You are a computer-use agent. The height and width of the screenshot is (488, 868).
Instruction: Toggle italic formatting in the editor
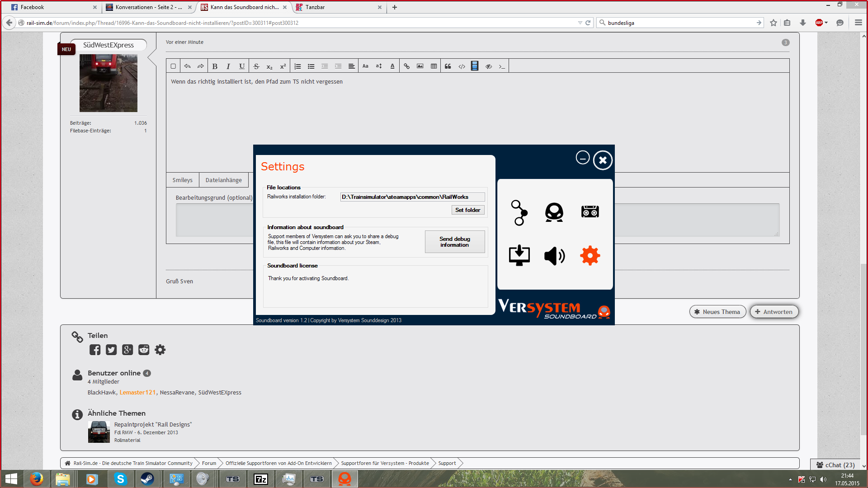pyautogui.click(x=228, y=66)
